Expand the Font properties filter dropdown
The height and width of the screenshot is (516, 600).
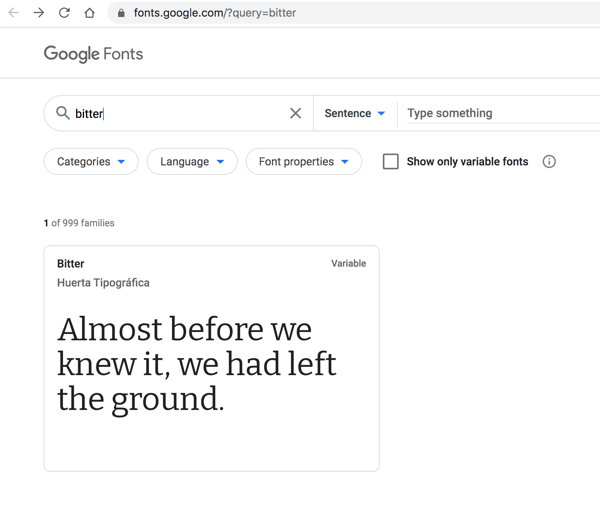[304, 162]
